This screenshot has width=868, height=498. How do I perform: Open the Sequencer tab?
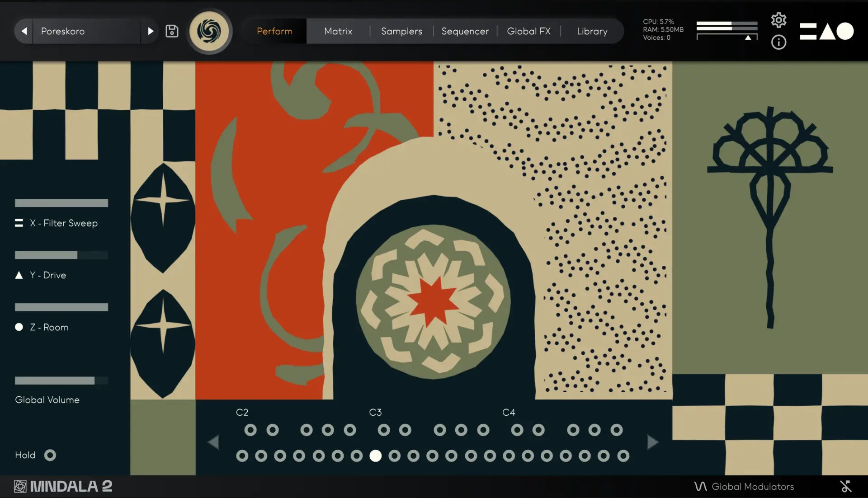tap(465, 31)
